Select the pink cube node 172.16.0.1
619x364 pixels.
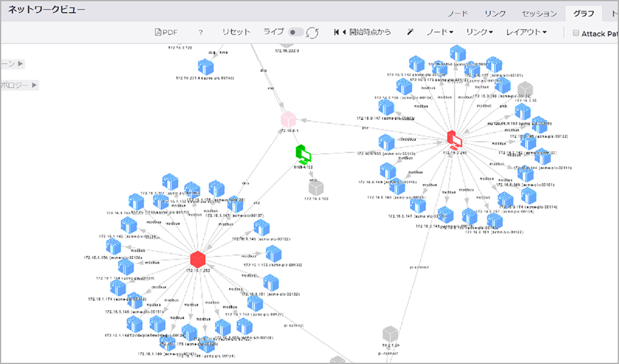coord(289,119)
